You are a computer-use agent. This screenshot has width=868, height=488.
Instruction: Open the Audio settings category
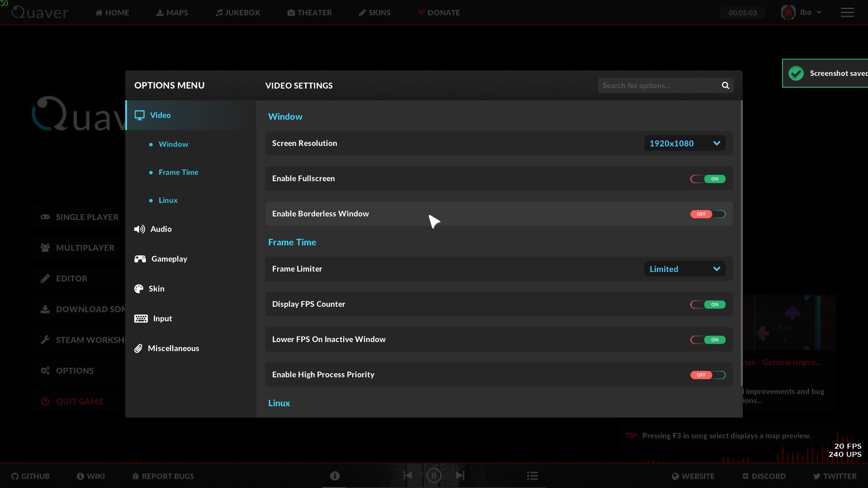click(161, 229)
